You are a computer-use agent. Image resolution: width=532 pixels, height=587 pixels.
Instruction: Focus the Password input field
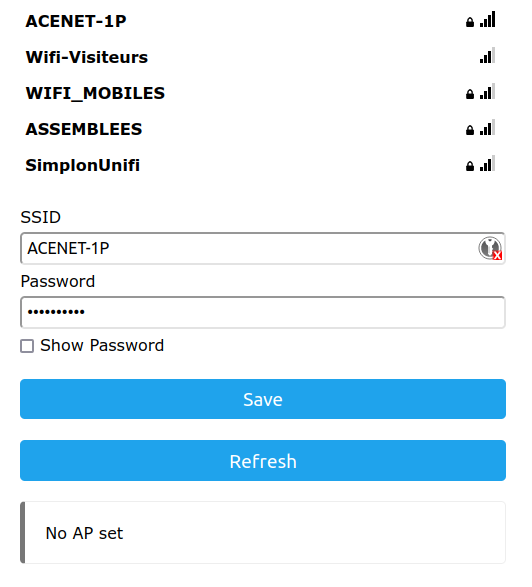tap(263, 312)
